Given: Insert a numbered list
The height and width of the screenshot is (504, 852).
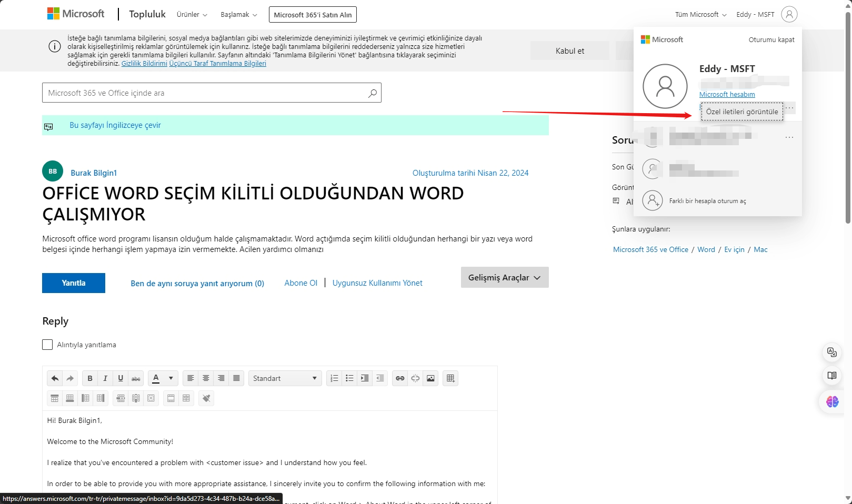Looking at the screenshot, I should coord(334,378).
